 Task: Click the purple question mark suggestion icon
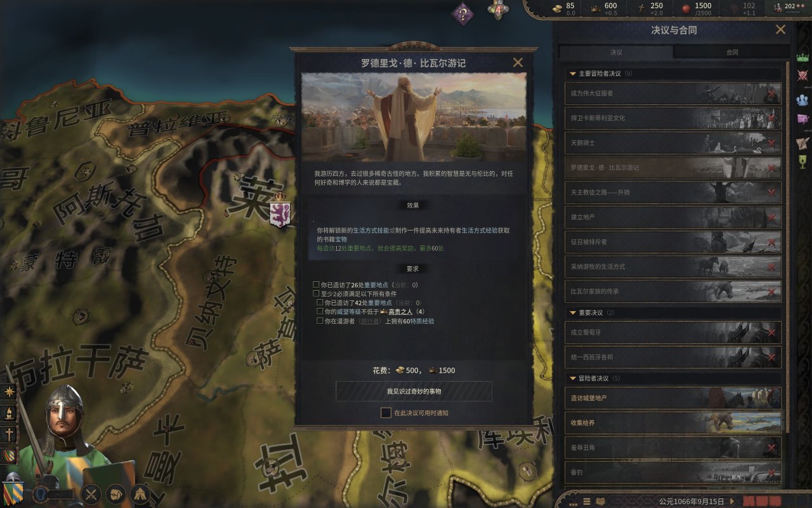(462, 13)
